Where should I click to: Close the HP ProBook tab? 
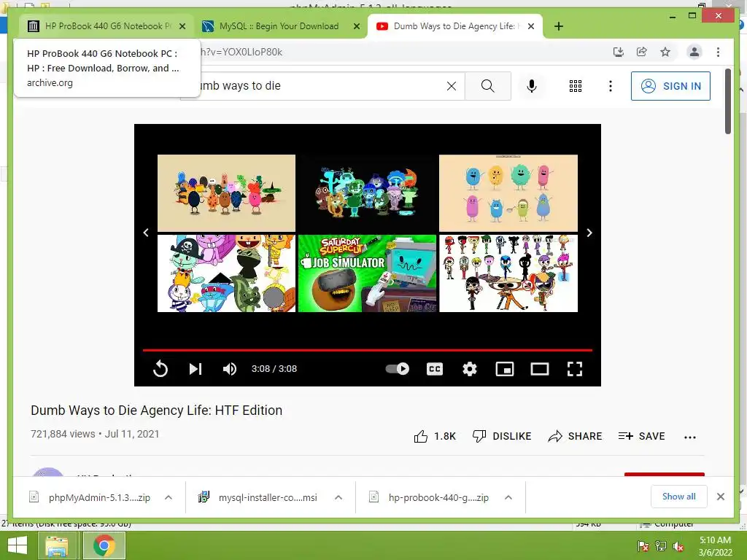(x=182, y=26)
